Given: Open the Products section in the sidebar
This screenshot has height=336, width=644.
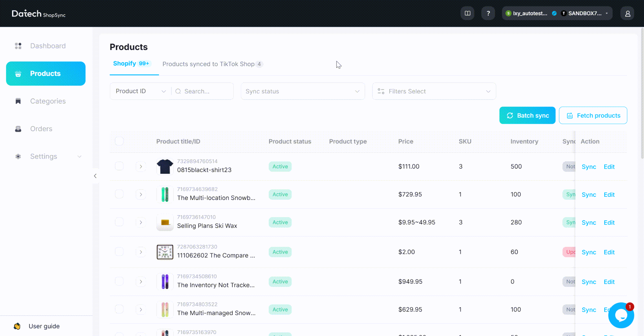Looking at the screenshot, I should [45, 73].
